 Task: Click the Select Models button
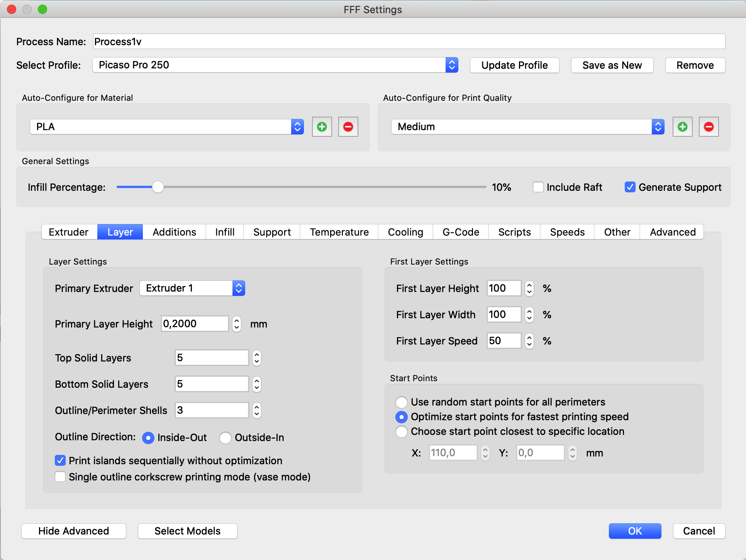tap(187, 531)
